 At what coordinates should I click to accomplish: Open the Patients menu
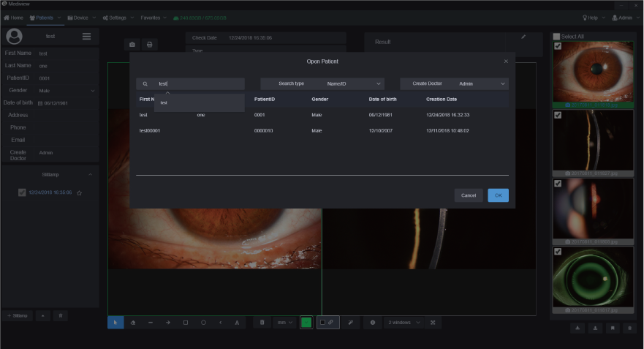[x=45, y=18]
